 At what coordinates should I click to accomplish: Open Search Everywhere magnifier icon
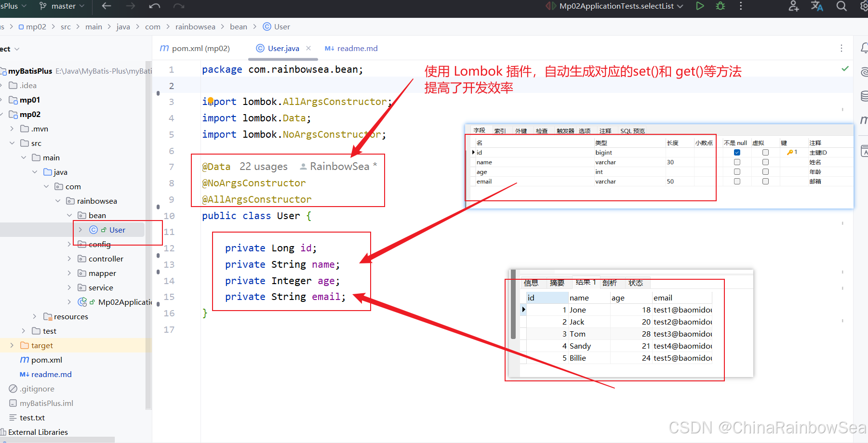[841, 6]
